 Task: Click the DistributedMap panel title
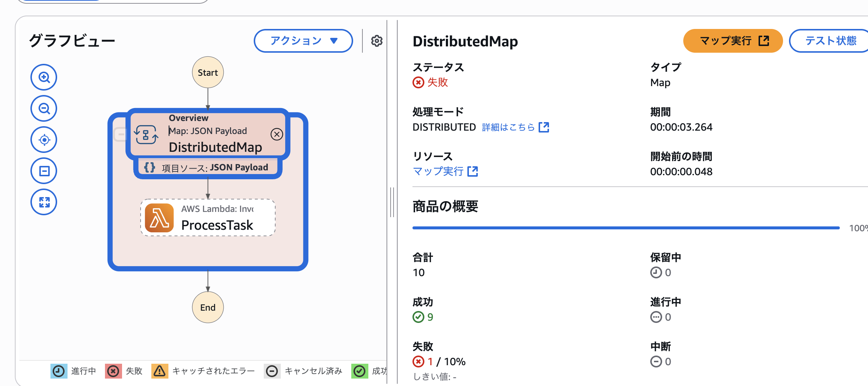[x=465, y=41]
